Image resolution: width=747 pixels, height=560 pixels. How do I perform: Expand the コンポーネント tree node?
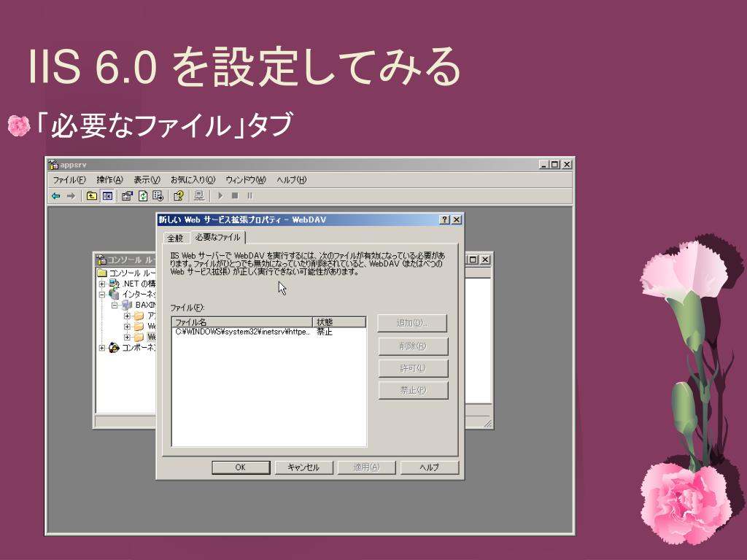tap(101, 348)
